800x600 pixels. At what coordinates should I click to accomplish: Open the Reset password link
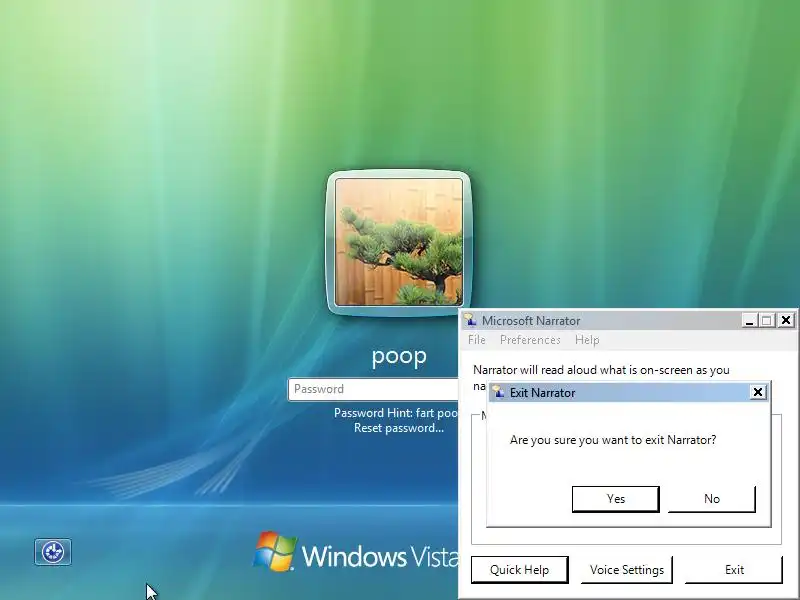click(399, 428)
